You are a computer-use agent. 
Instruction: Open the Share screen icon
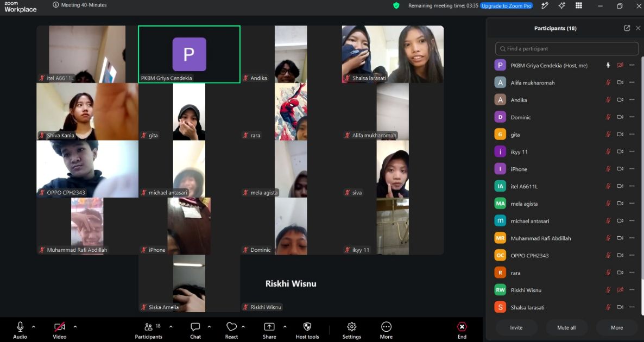coord(269,327)
